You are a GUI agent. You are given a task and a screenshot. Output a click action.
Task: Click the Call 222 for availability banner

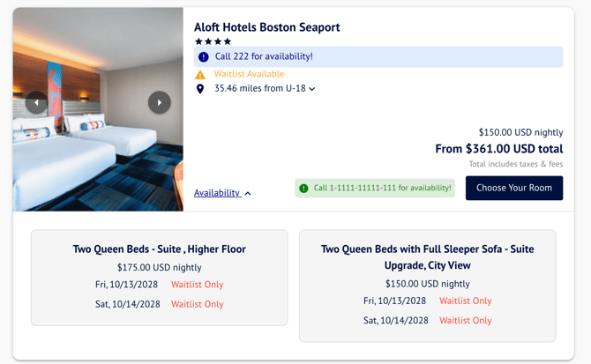coord(378,56)
